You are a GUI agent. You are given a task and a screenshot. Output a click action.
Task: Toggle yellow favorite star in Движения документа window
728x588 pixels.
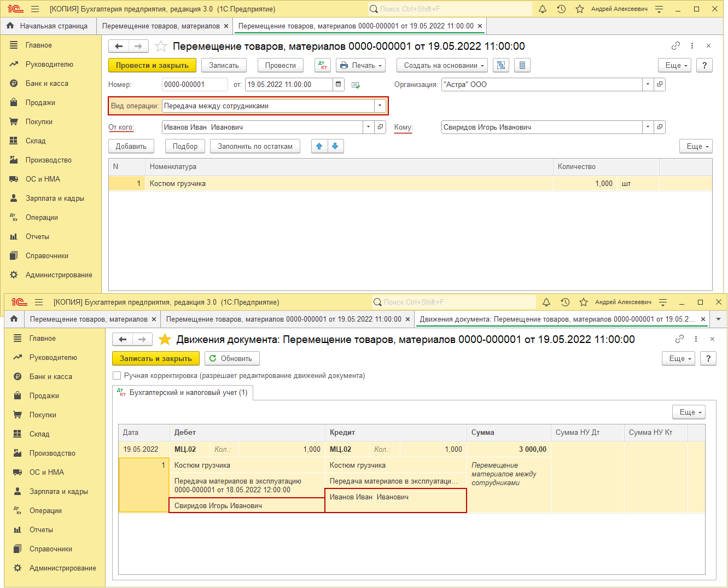coord(165,340)
